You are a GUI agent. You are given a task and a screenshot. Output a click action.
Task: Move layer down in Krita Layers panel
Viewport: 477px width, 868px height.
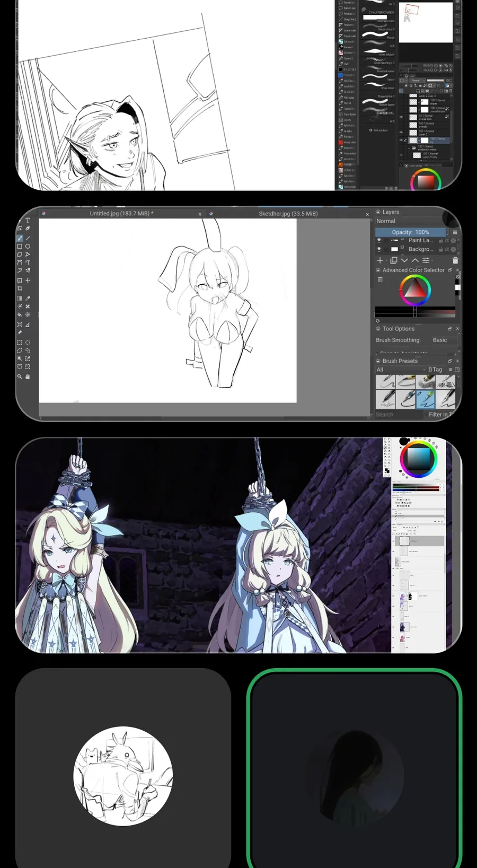(404, 260)
